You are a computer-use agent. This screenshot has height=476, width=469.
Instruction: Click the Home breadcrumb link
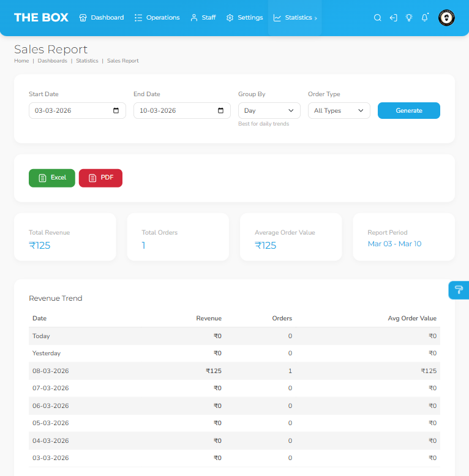coord(21,61)
